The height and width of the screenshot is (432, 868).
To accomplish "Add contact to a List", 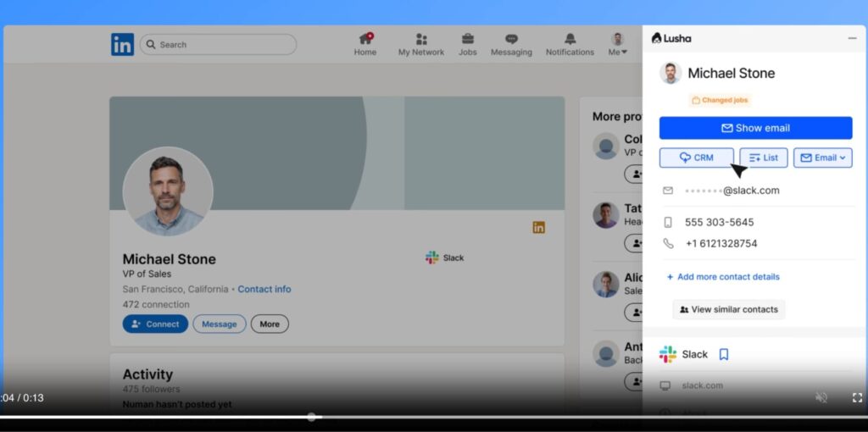I will click(763, 158).
